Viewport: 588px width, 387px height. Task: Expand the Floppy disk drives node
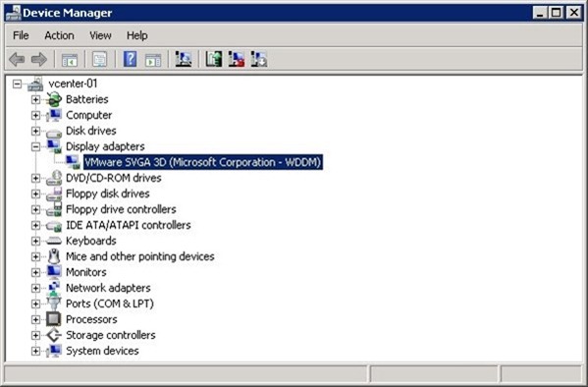point(35,193)
